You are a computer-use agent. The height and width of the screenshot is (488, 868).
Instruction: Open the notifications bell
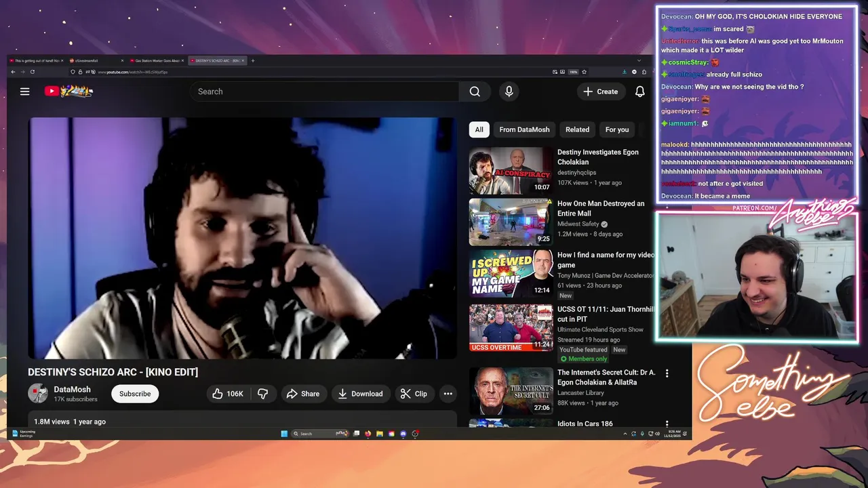[x=639, y=91]
